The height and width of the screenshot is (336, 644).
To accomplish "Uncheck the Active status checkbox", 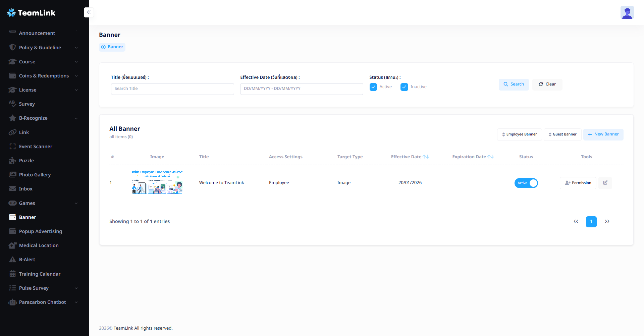I will click(x=373, y=87).
